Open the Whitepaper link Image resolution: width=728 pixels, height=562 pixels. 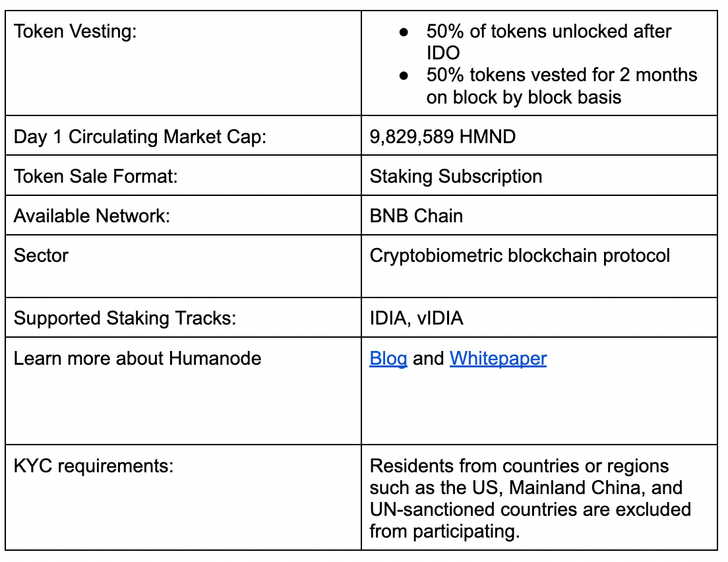[x=498, y=359]
